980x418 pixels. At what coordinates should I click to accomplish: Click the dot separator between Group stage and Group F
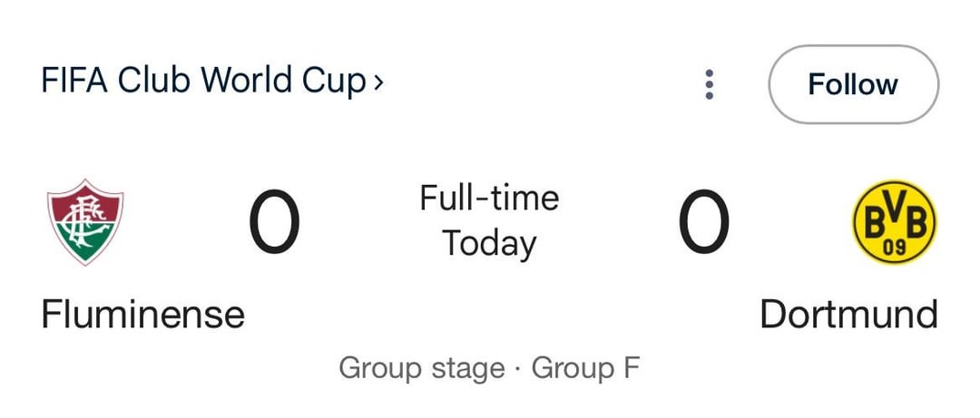click(517, 370)
